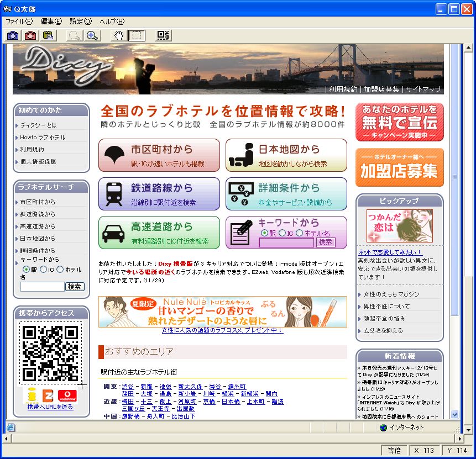The height and width of the screenshot is (459, 476).
Task: Click the left sidebar keyword text field
Action: [43, 287]
